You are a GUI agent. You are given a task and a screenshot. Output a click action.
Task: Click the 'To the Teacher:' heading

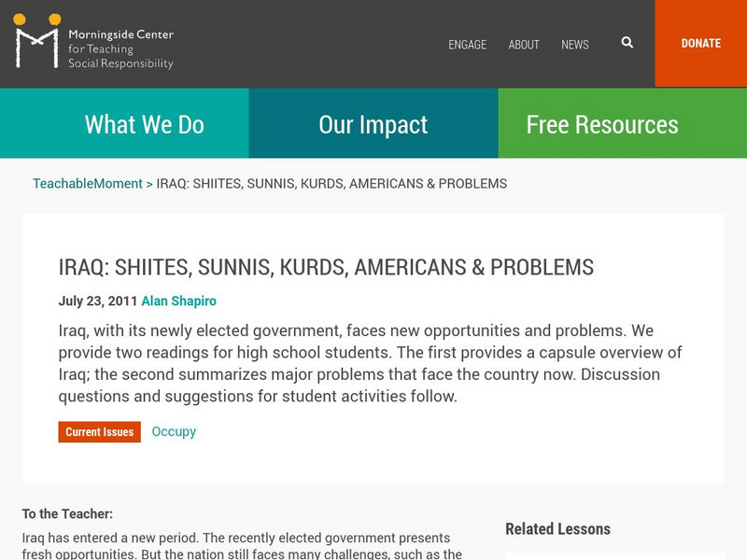(67, 514)
